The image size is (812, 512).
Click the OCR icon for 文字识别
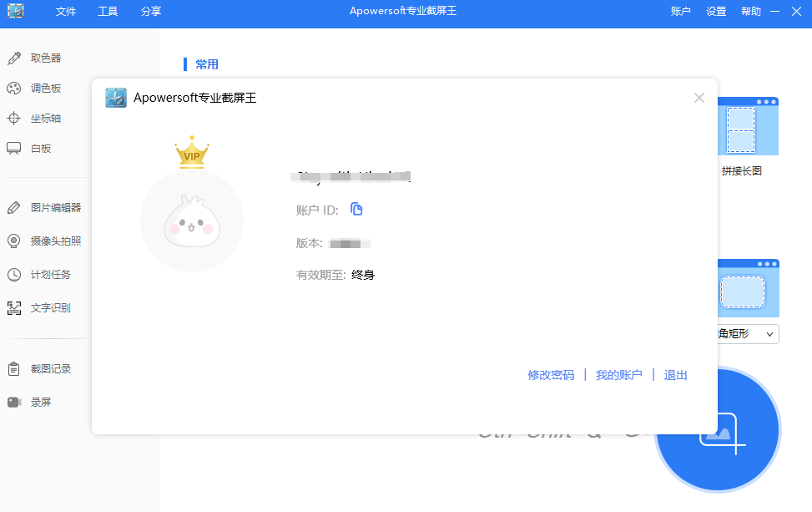pos(14,308)
